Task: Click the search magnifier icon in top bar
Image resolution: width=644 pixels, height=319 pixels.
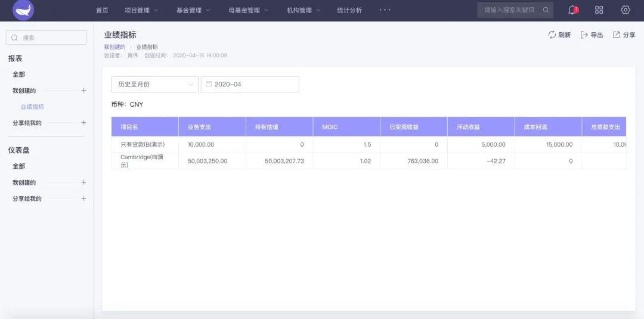Action: [x=546, y=10]
